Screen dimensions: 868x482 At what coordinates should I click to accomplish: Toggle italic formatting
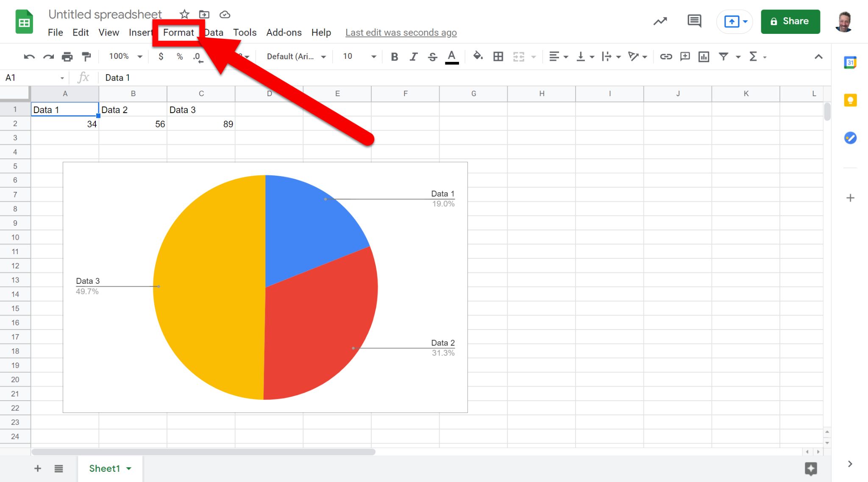(x=413, y=57)
